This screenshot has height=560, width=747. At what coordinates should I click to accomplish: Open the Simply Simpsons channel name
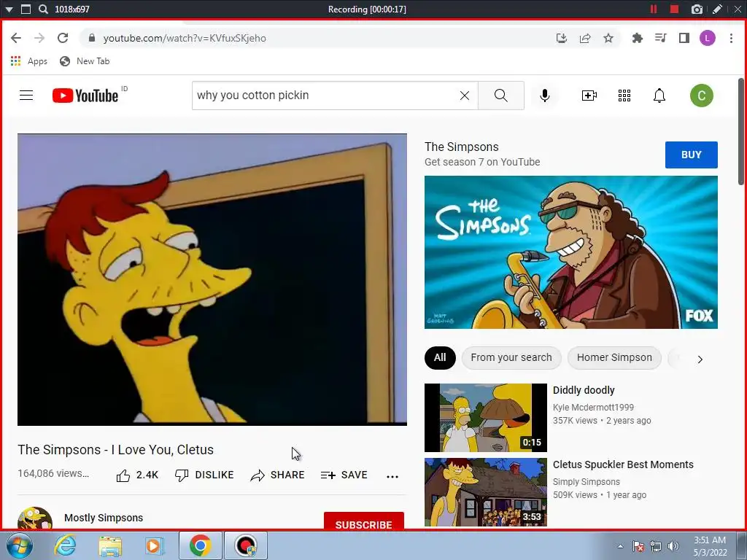[586, 481]
